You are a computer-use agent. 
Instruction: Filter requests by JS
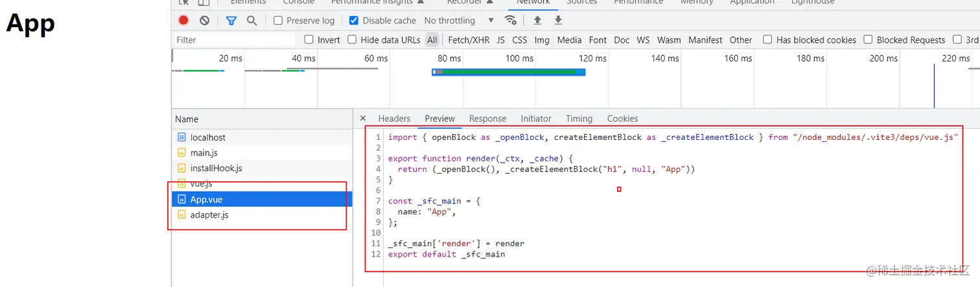(500, 40)
